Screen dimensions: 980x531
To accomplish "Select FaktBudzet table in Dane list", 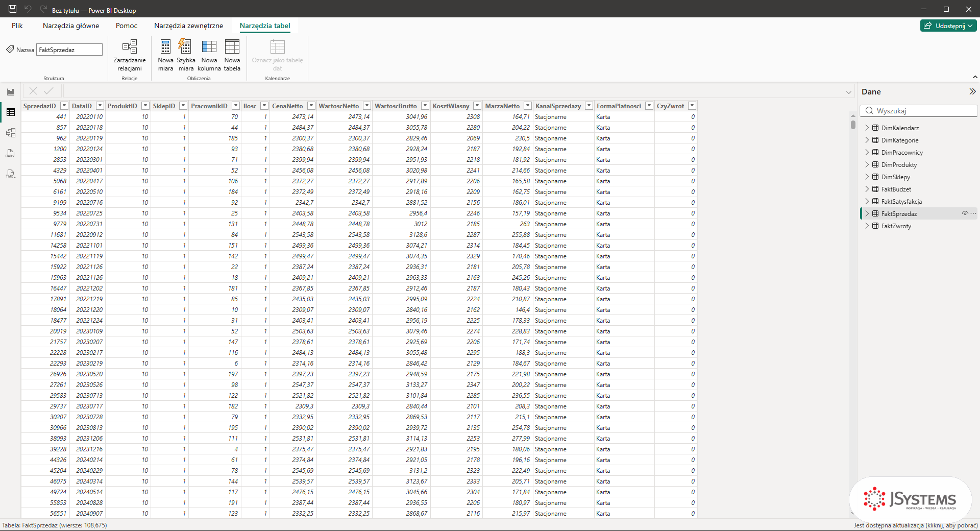I will (896, 189).
